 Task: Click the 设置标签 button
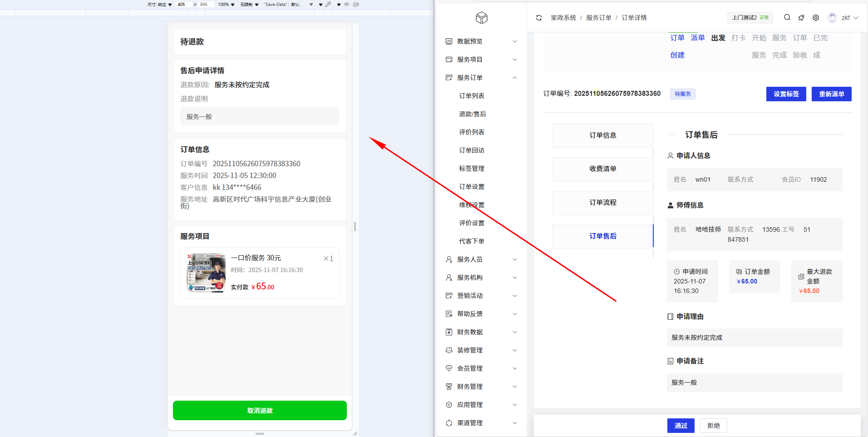pos(786,94)
